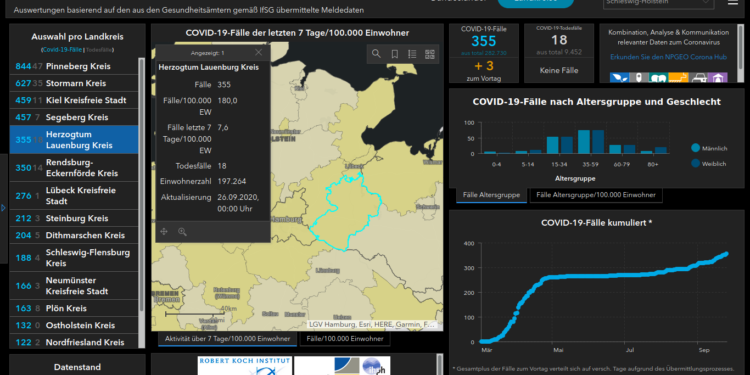The height and width of the screenshot is (375, 750).
Task: Click the gray car hub icon
Action: tap(698, 77)
